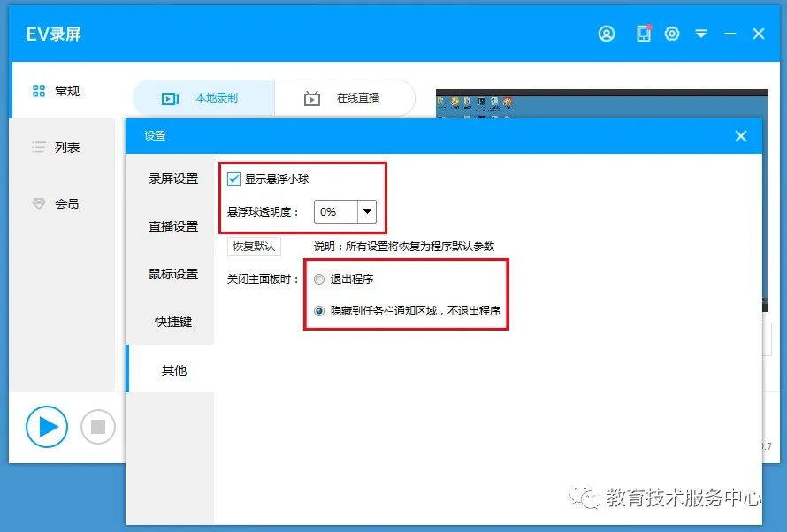Click the 恢复默认 button
The height and width of the screenshot is (532, 787).
pos(254,247)
